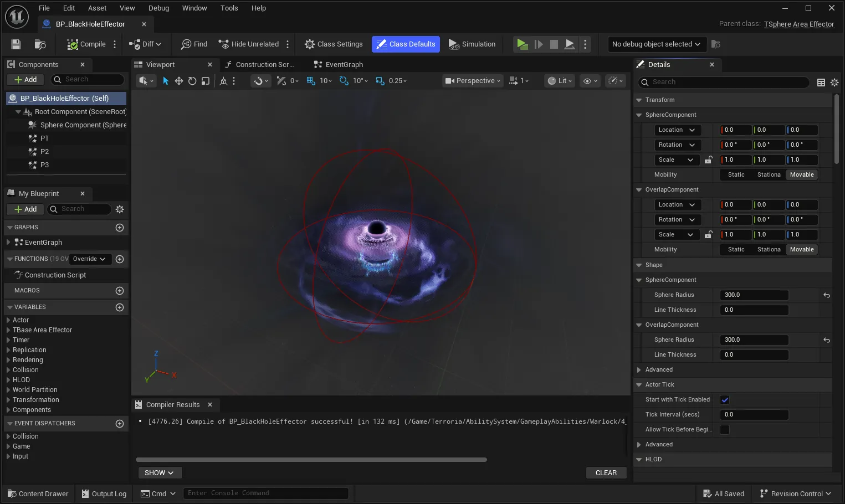Image resolution: width=845 pixels, height=504 pixels.
Task: Open the Output Log
Action: (104, 494)
